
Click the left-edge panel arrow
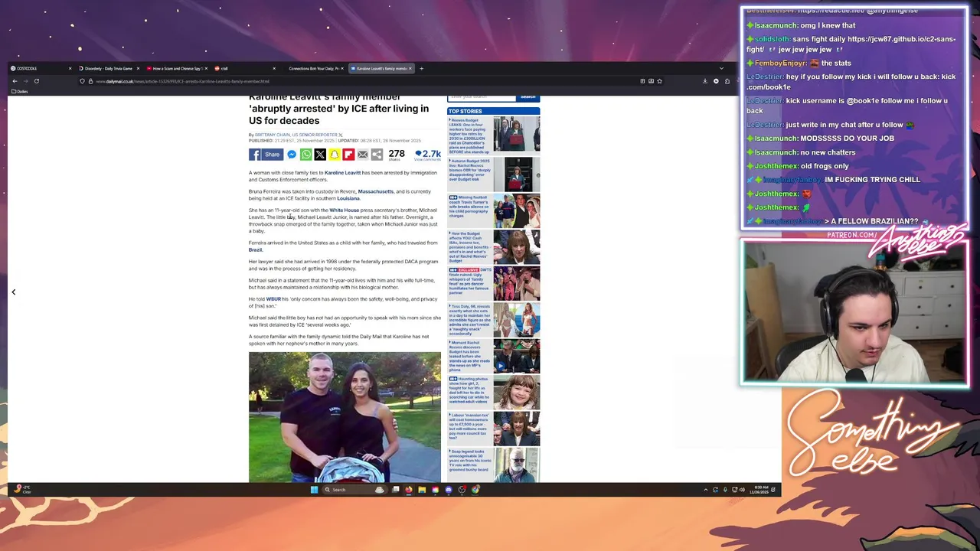pos(13,292)
